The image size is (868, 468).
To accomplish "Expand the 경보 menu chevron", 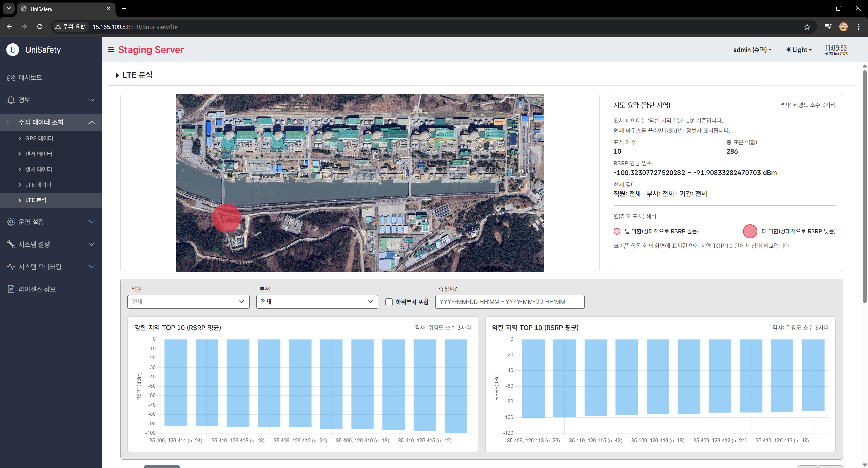I will coord(92,100).
